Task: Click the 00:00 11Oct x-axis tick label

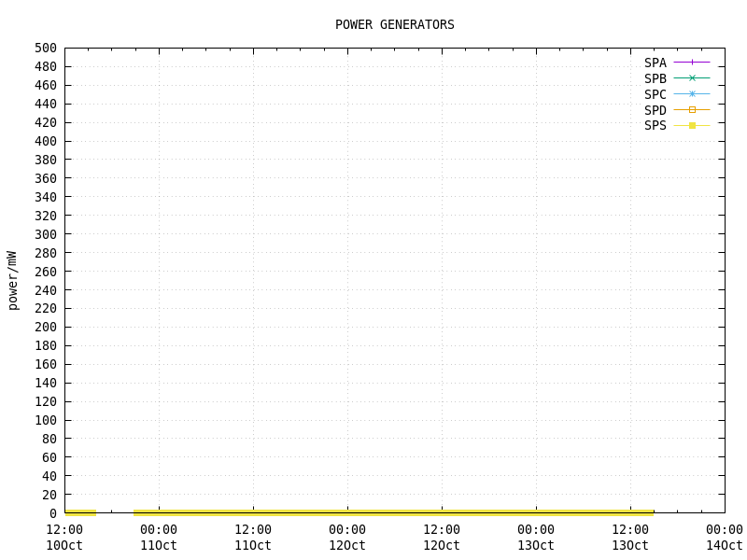Action: [x=159, y=538]
